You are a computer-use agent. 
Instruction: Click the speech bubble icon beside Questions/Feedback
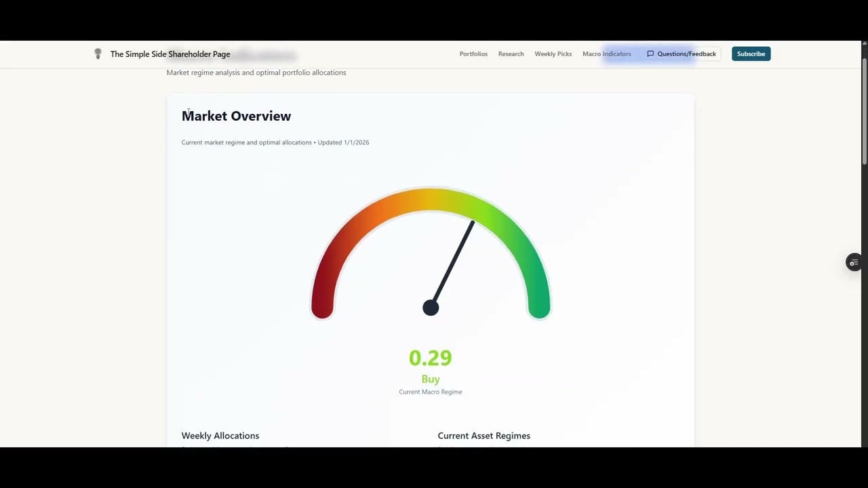coord(650,54)
